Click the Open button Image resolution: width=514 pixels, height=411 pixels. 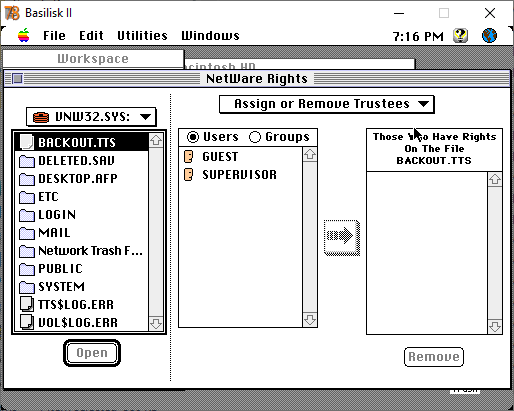tap(92, 353)
